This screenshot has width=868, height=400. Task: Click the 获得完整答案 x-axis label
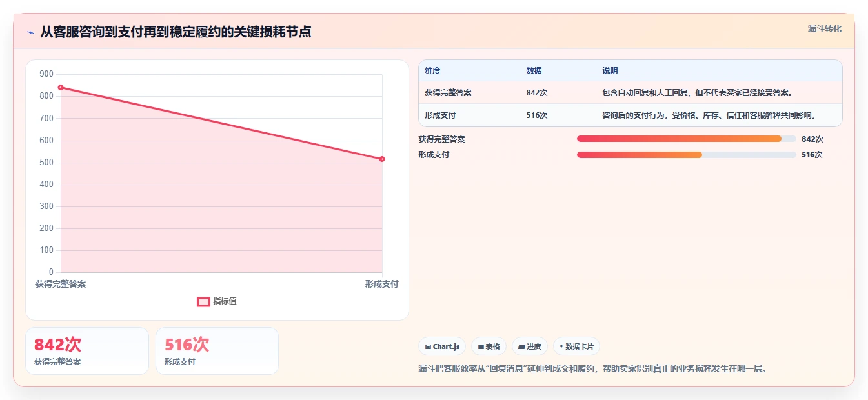click(61, 284)
